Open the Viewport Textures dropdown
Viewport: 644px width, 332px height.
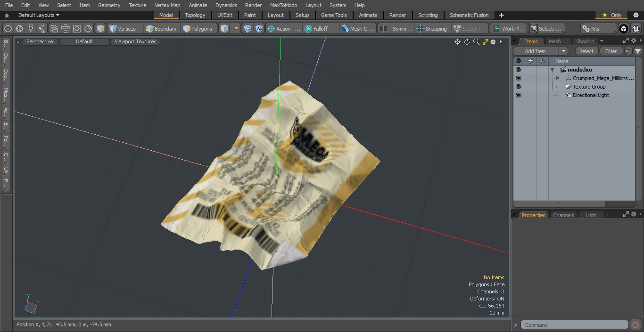click(x=135, y=41)
